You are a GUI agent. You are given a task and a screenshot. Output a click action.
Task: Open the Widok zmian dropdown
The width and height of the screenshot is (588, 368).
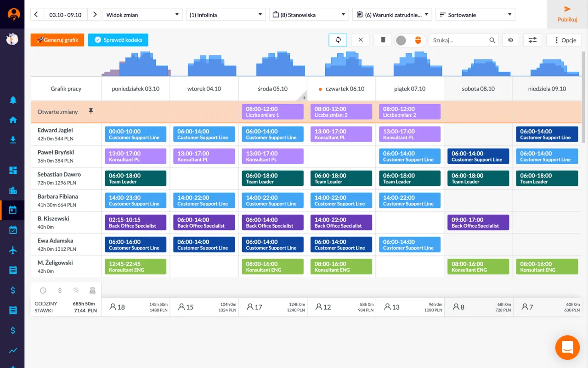point(142,15)
